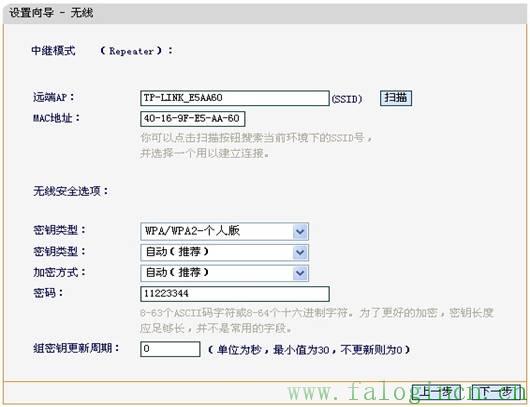Image resolution: width=530 pixels, height=407 pixels.
Task: Click the scan hint text below MAC address
Action: 257,146
